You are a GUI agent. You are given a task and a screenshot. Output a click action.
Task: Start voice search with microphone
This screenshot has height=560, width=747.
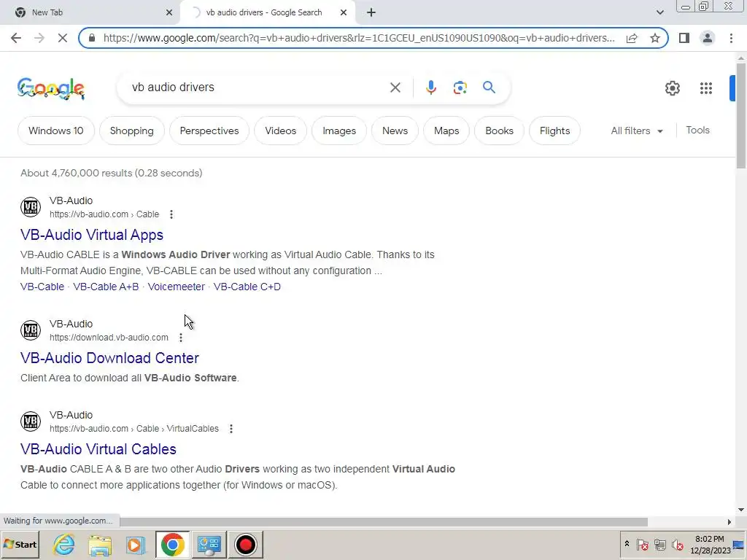[x=430, y=87]
